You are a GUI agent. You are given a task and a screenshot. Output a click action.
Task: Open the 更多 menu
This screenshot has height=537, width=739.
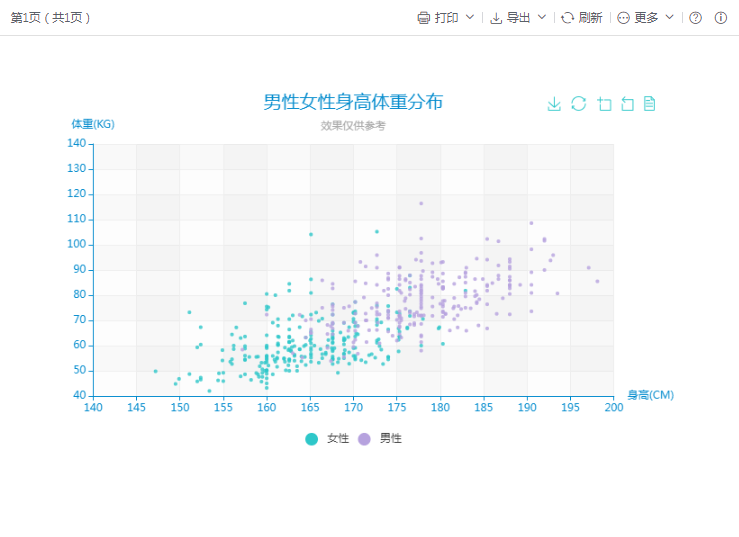pyautogui.click(x=646, y=18)
